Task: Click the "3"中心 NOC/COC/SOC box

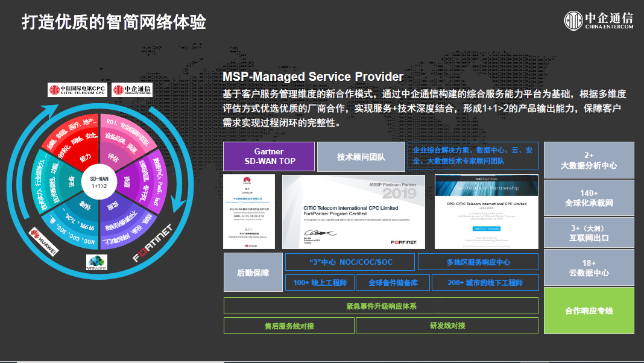Action: tap(350, 262)
